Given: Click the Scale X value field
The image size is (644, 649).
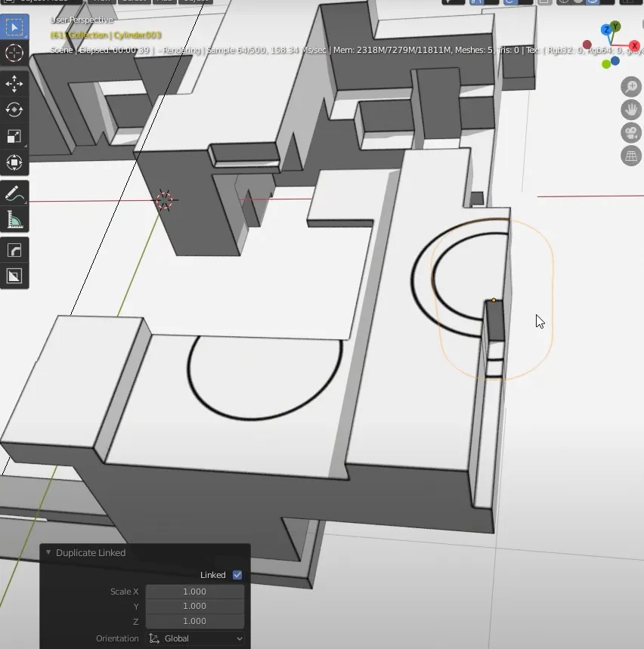Looking at the screenshot, I should click(x=195, y=592).
